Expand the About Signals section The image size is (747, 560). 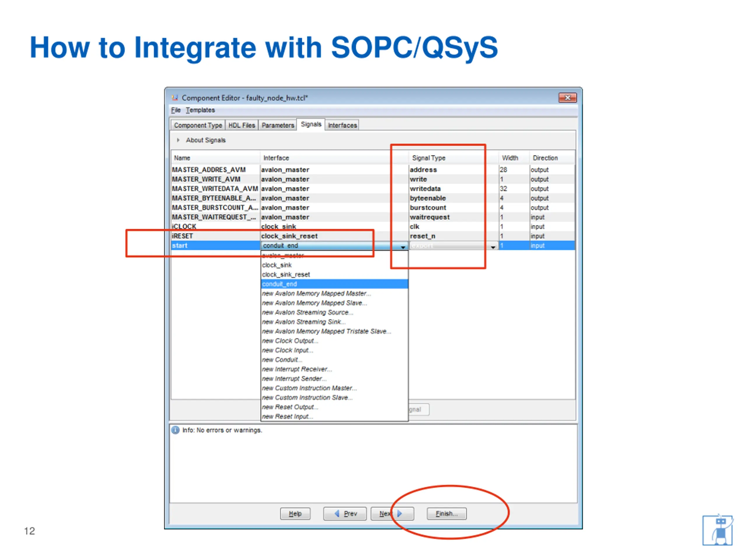(x=178, y=140)
